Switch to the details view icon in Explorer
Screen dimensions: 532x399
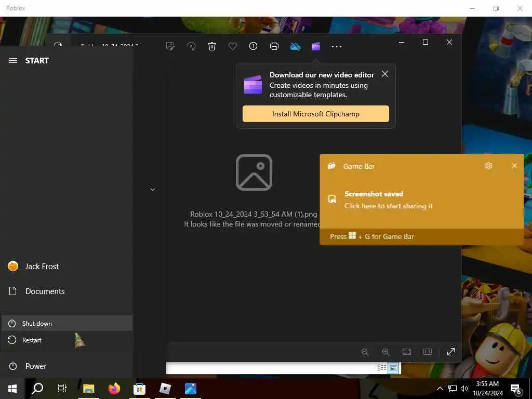382,367
